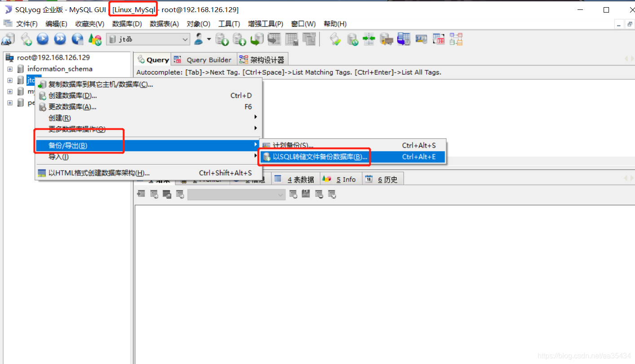This screenshot has height=364, width=635.
Task: Switch to the 6 历史 tab
Action: [382, 179]
